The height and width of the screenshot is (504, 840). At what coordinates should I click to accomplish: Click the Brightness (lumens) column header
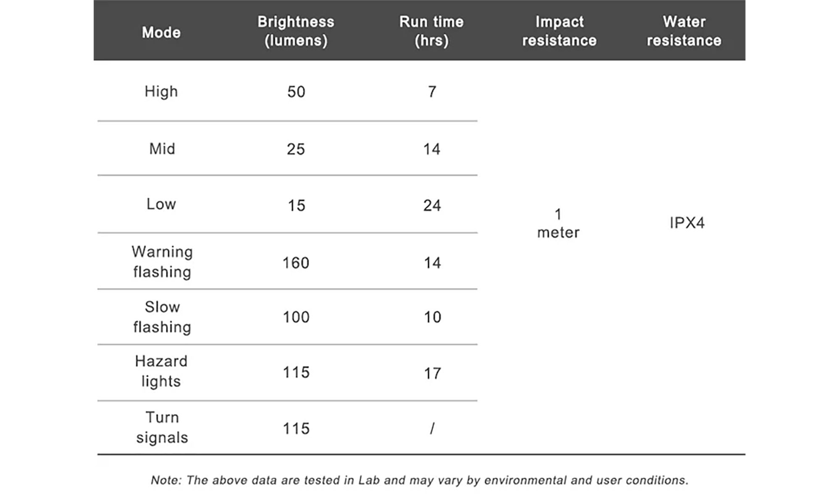pyautogui.click(x=296, y=31)
